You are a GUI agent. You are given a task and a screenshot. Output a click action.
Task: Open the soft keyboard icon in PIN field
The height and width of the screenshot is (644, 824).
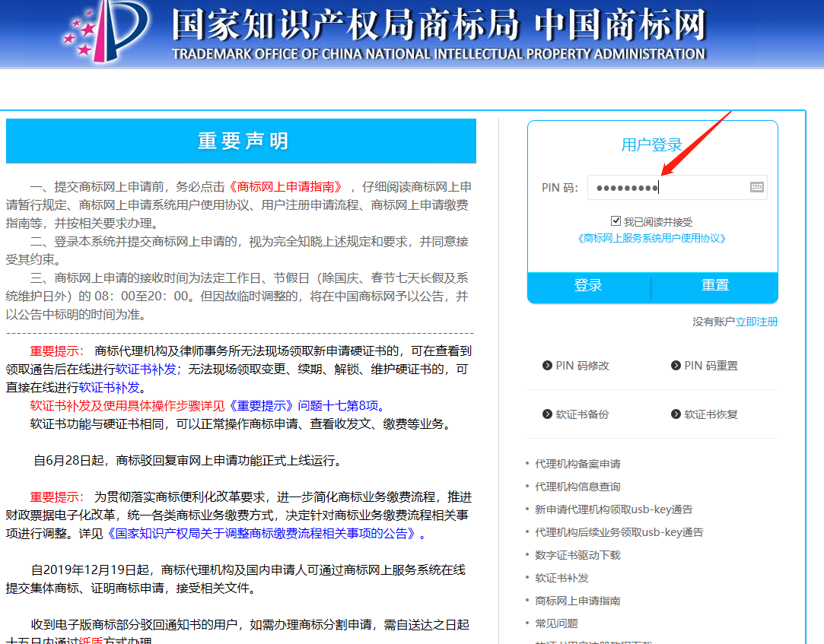click(x=756, y=186)
